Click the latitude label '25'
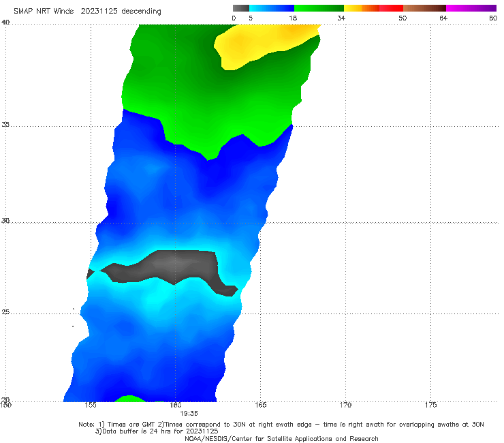This screenshot has width=504, height=443. (5, 311)
